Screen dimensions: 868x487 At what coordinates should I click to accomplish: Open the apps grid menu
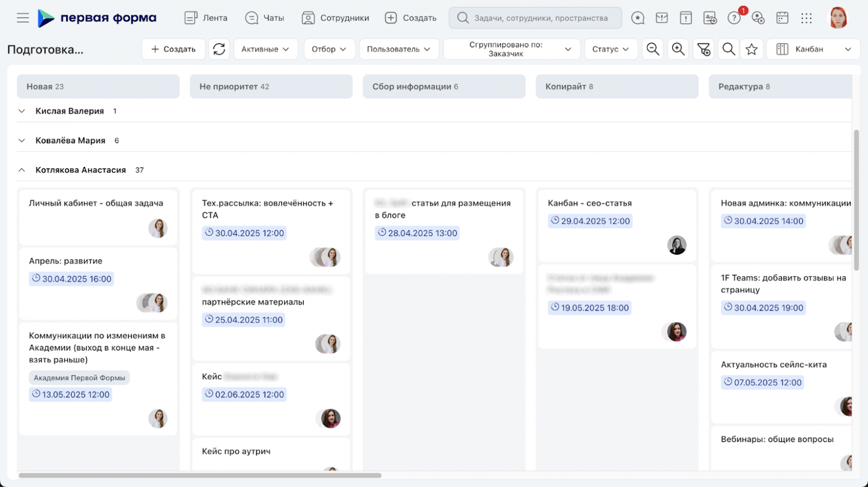pos(806,18)
